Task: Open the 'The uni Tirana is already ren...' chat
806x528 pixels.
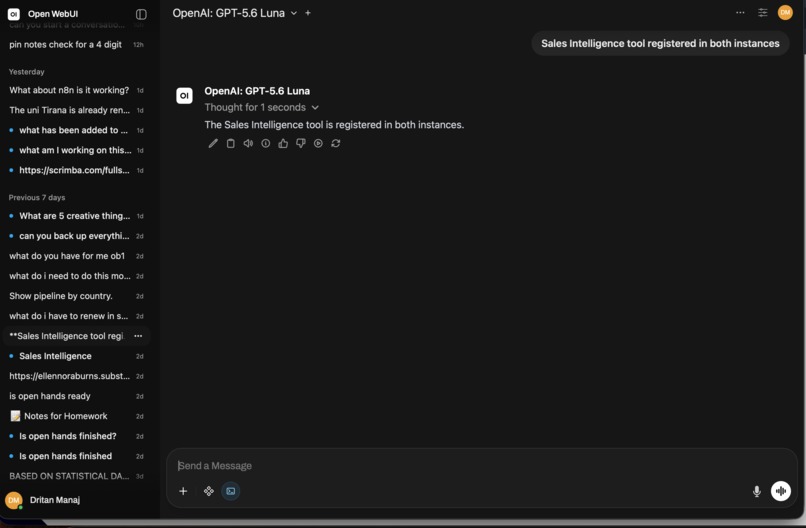Action: 77,110
